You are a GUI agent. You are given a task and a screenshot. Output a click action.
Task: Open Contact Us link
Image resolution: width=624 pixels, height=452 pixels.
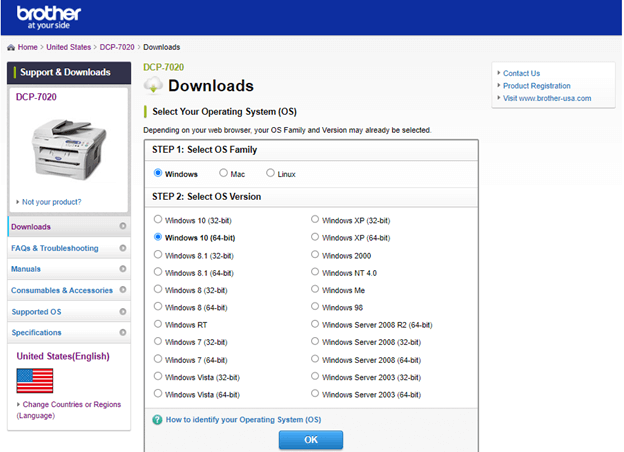click(521, 73)
